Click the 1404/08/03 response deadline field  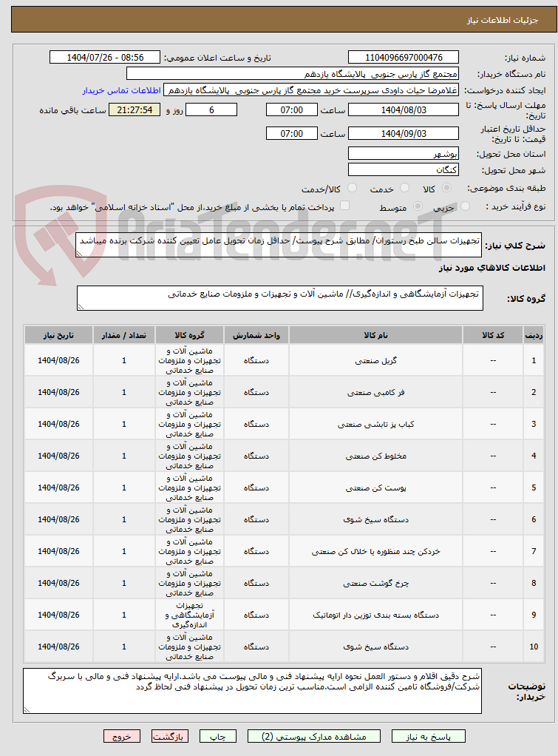404,110
